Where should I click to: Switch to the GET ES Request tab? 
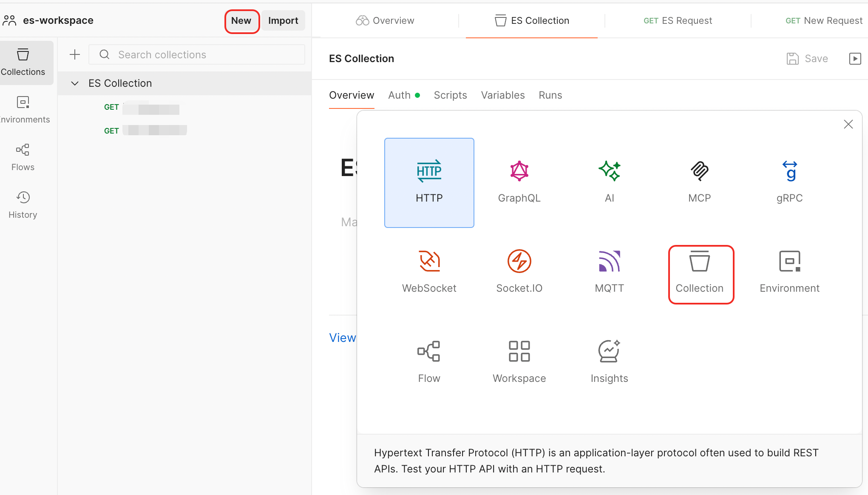click(x=678, y=21)
